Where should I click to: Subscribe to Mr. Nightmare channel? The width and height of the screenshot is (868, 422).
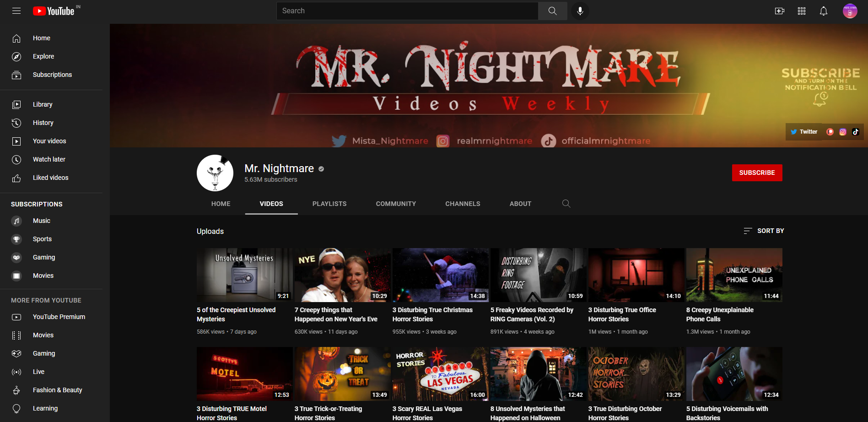point(757,173)
